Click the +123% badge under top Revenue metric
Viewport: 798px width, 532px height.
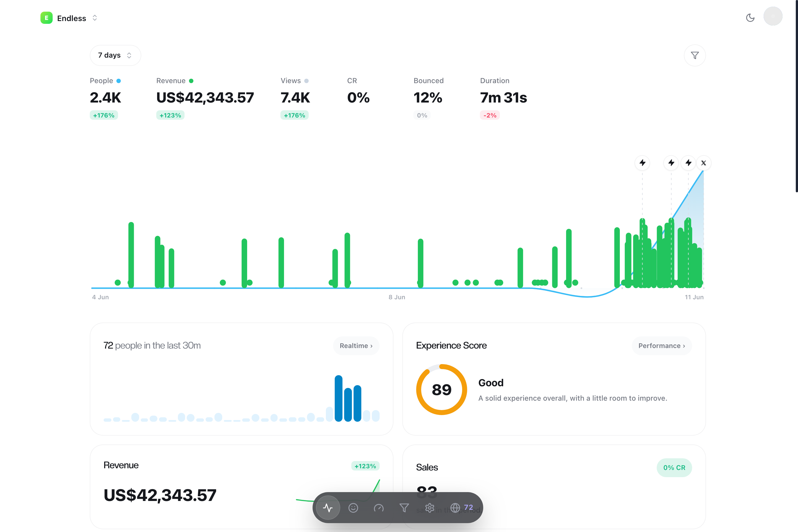(170, 115)
